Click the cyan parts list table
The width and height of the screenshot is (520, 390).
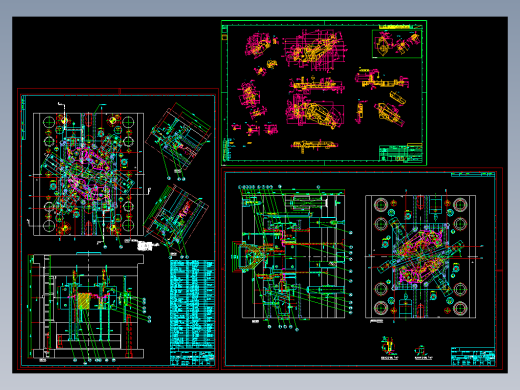(192, 304)
